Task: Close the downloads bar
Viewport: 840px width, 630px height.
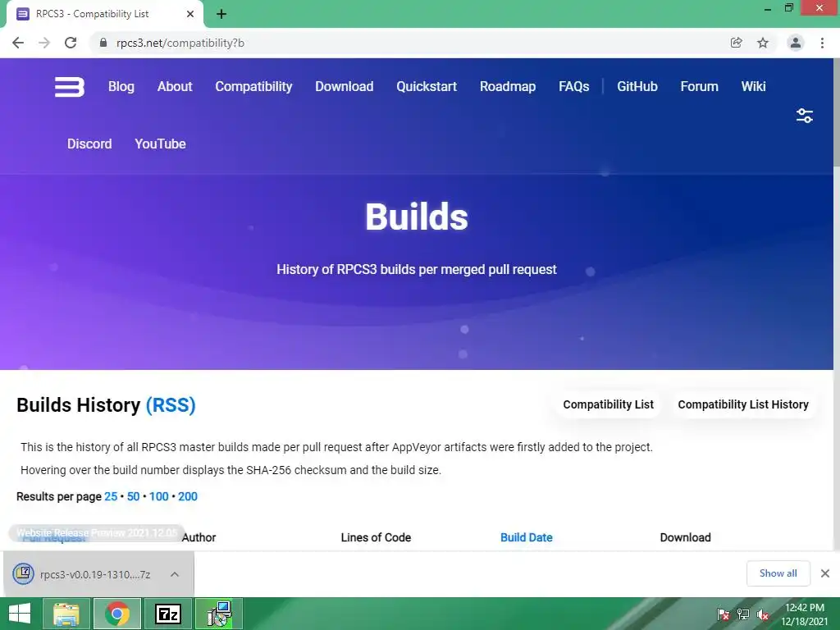Action: (x=825, y=573)
